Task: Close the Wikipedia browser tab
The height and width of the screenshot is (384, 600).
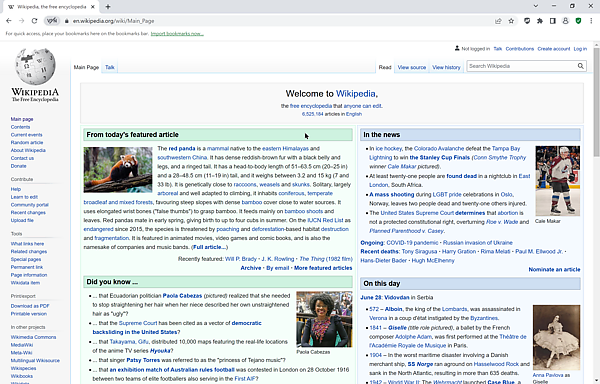Action: click(93, 7)
